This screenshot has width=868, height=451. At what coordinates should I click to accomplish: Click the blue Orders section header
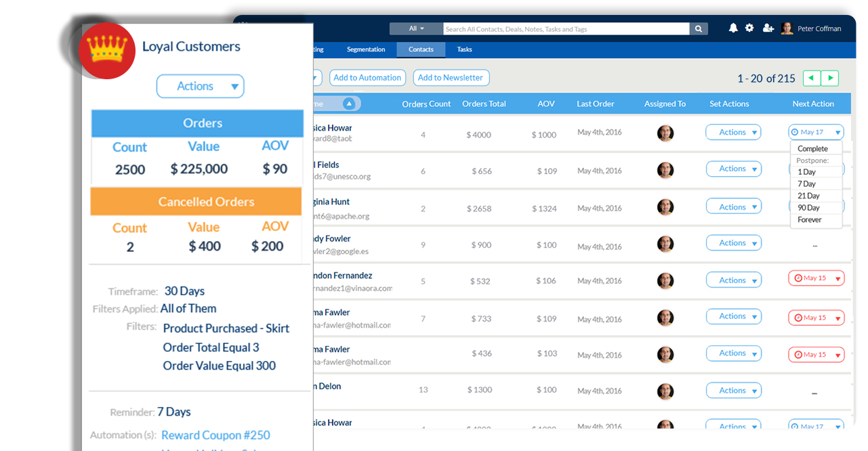click(x=197, y=123)
